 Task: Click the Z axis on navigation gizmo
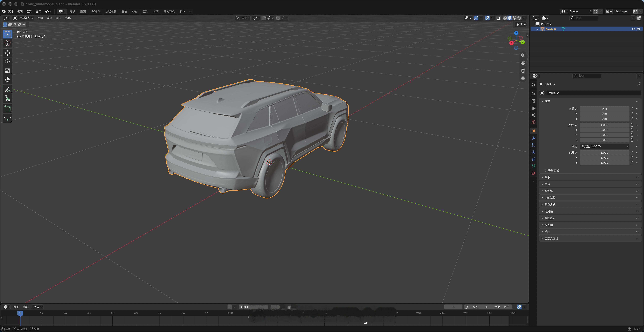coord(516,33)
